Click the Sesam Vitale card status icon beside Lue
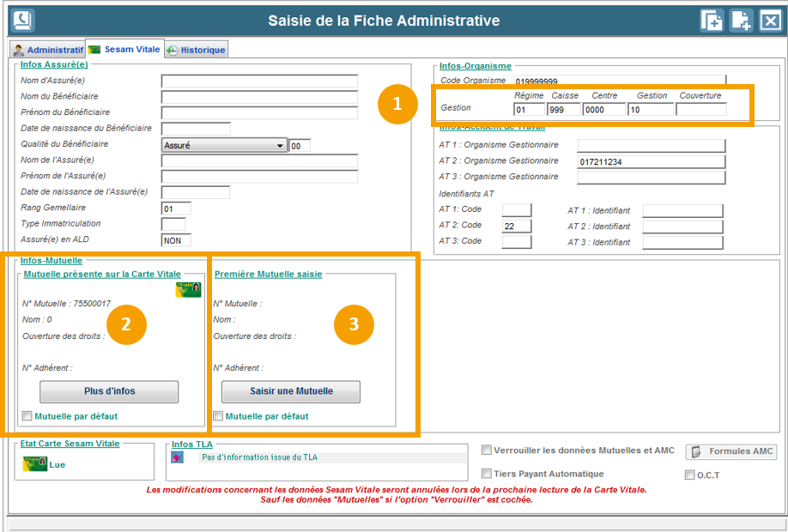 34,464
